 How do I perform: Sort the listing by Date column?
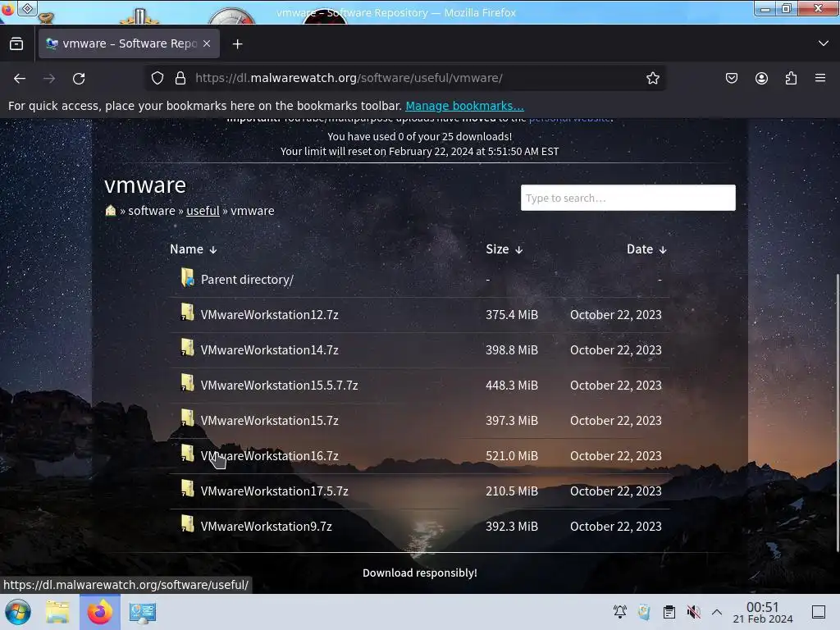pos(646,249)
